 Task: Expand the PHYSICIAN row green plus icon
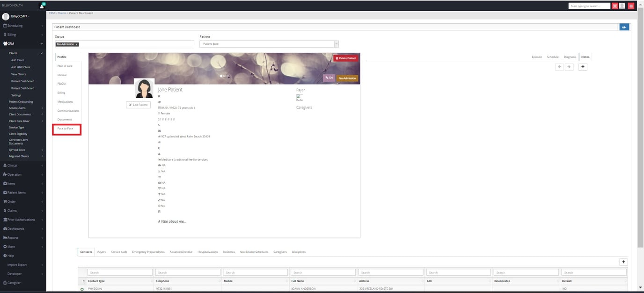[82, 289]
